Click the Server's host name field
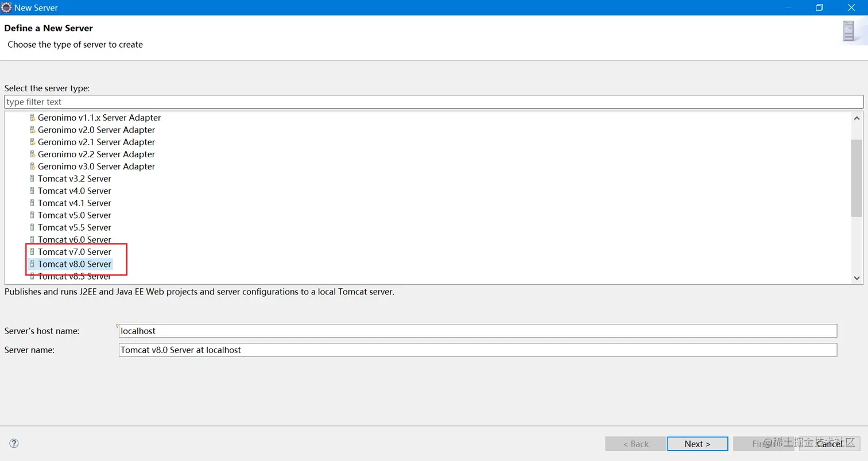868x461 pixels. [478, 331]
